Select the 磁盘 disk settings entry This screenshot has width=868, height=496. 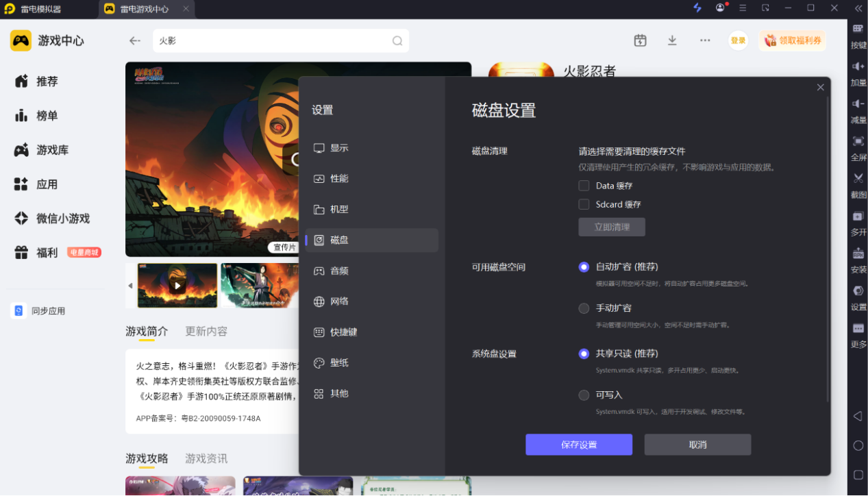click(x=371, y=240)
